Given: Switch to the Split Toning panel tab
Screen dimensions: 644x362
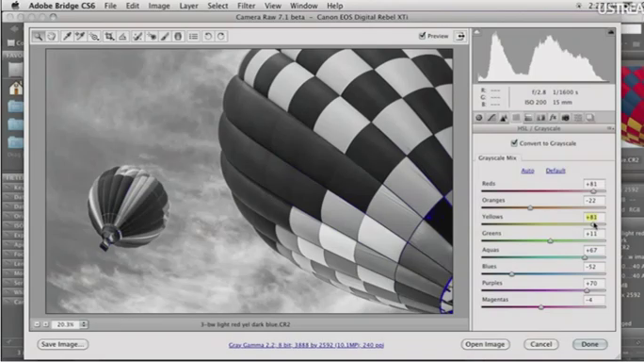Looking at the screenshot, I should [x=528, y=118].
